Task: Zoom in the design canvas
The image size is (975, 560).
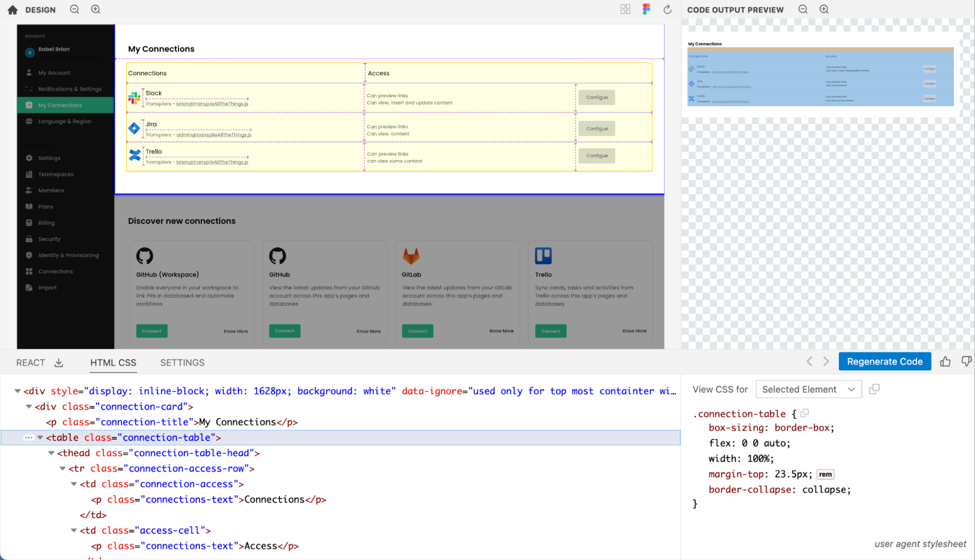Action: tap(96, 9)
